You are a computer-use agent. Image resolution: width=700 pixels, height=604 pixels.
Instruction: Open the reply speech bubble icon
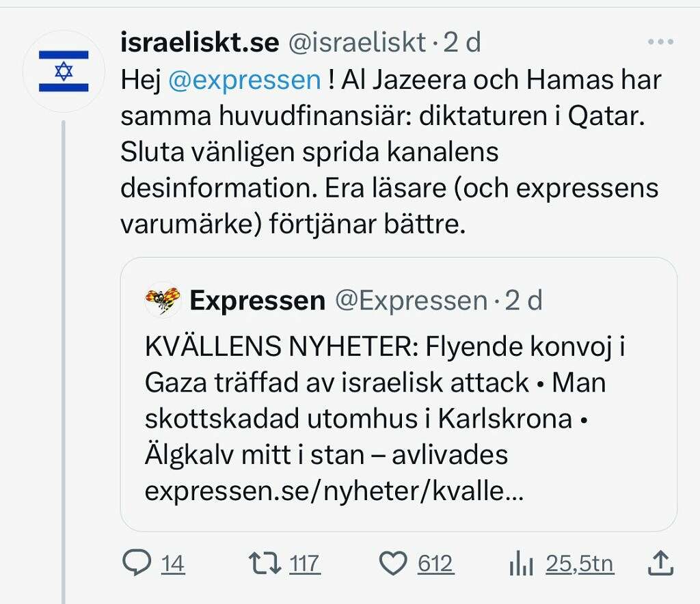[137, 563]
